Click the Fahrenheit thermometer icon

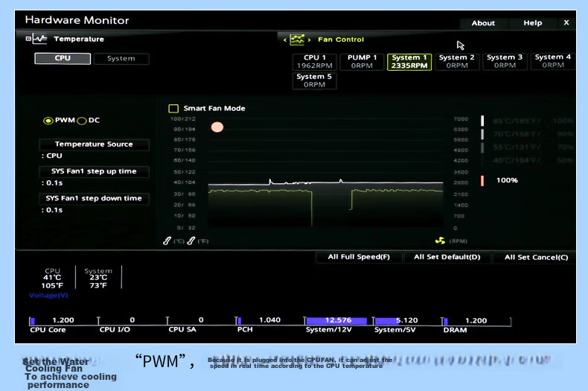[191, 241]
